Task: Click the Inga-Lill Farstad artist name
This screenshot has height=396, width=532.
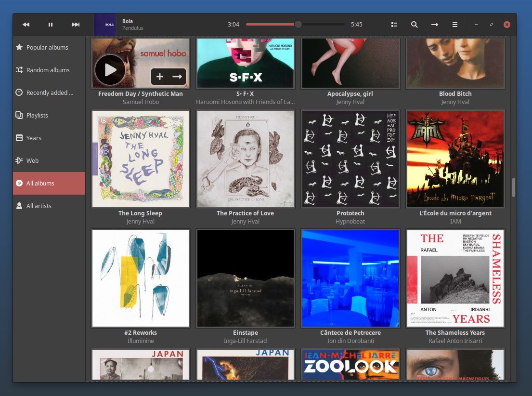Action: pos(246,341)
